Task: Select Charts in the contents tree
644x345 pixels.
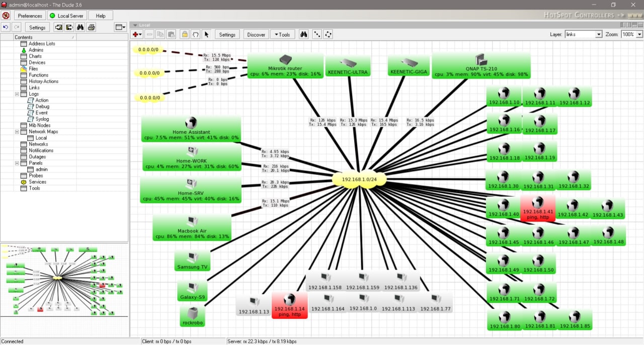Action: click(35, 56)
